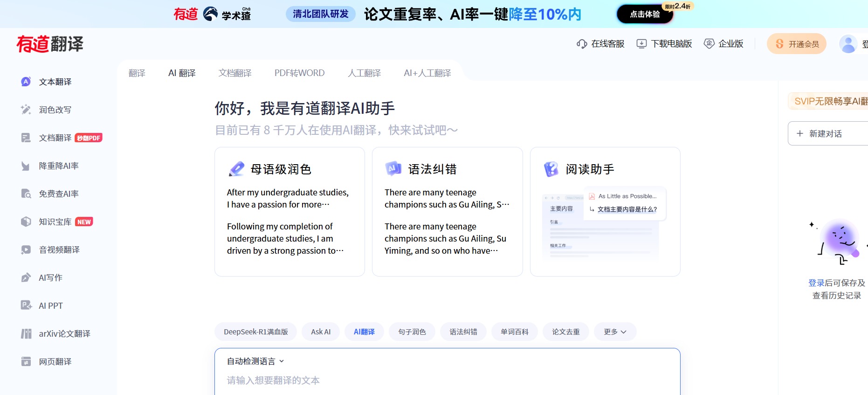
Task: Click the user avatar icon
Action: point(848,44)
